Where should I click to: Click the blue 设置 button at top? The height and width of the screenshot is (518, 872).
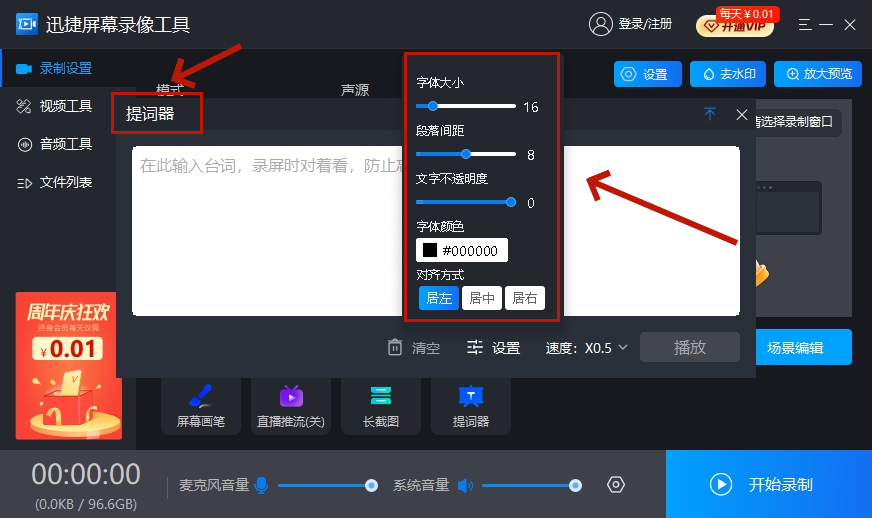pyautogui.click(x=647, y=74)
